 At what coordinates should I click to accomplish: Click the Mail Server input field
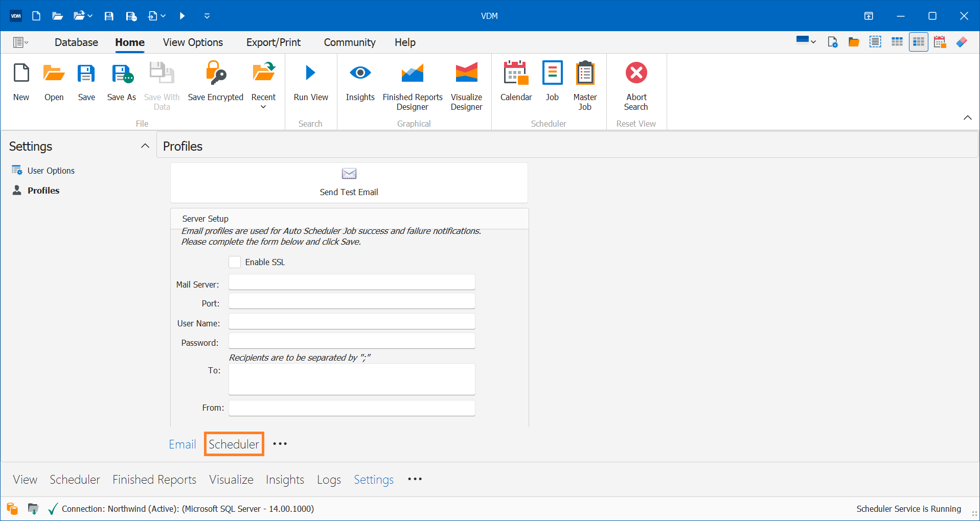pos(352,282)
